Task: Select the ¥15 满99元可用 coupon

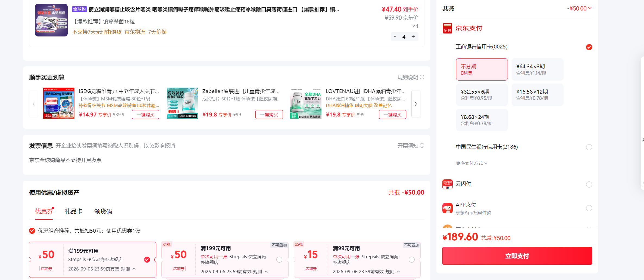Action: (412, 260)
